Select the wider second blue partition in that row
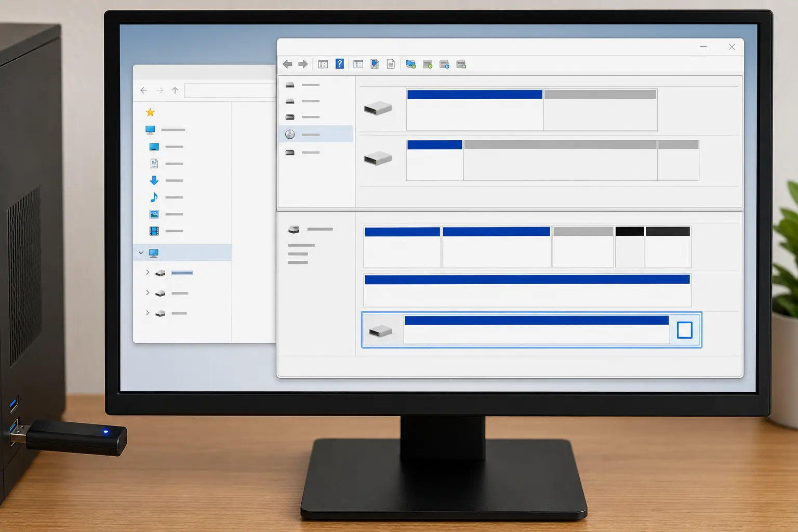The image size is (798, 532). (x=496, y=247)
